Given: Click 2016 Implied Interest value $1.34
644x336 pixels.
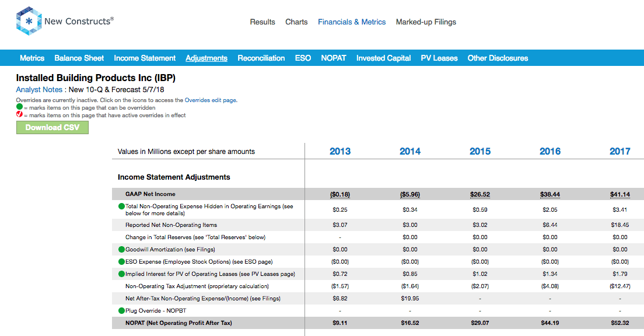Looking at the screenshot, I should coord(550,274).
